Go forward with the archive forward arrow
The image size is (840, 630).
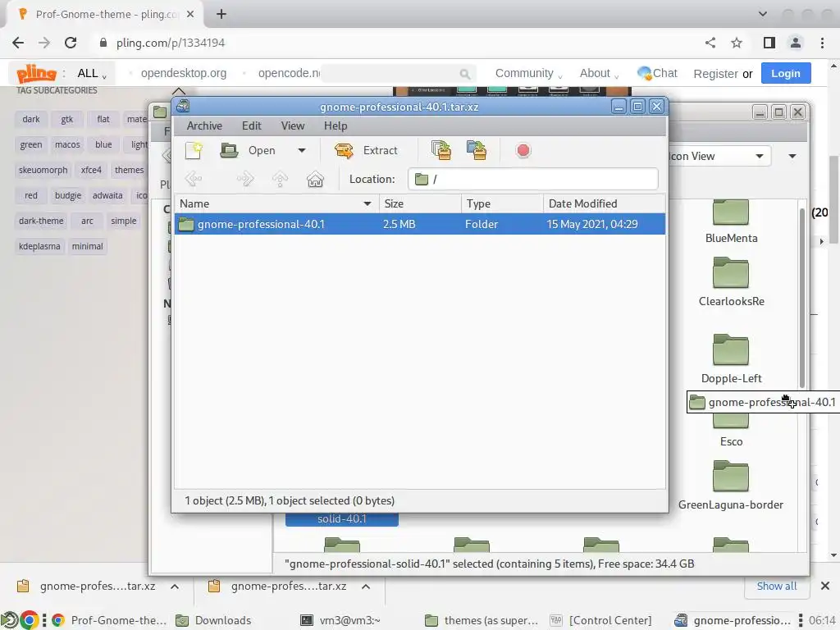(244, 179)
